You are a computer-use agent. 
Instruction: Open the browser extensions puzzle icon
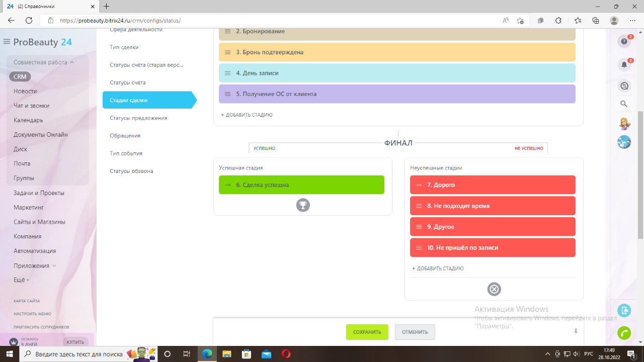pyautogui.click(x=558, y=21)
